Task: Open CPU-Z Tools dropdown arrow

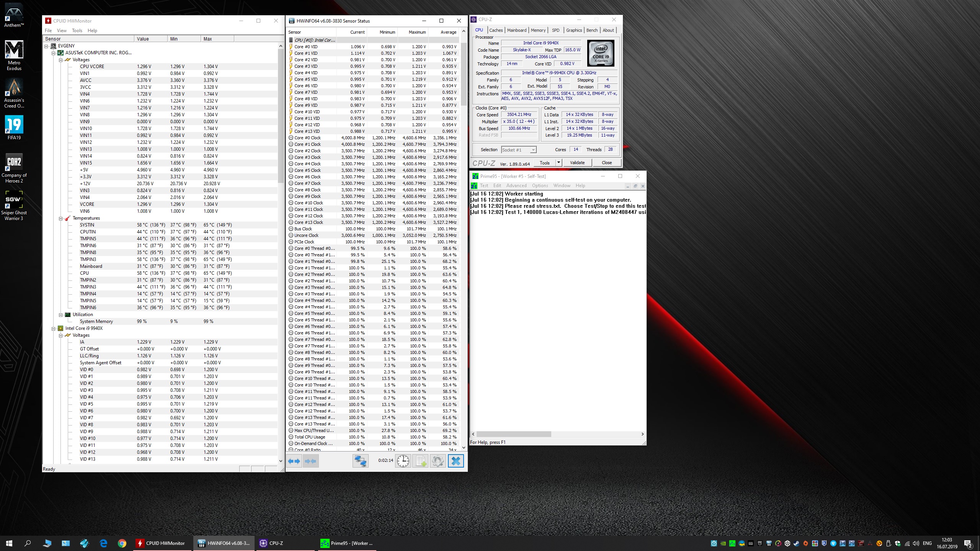Action: click(x=559, y=163)
